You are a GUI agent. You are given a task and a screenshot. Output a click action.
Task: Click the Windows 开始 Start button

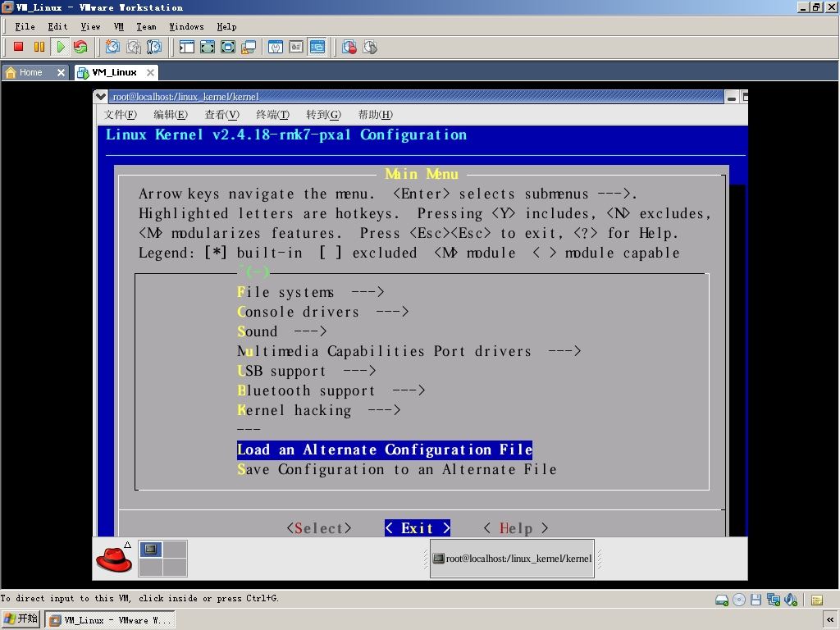21,619
